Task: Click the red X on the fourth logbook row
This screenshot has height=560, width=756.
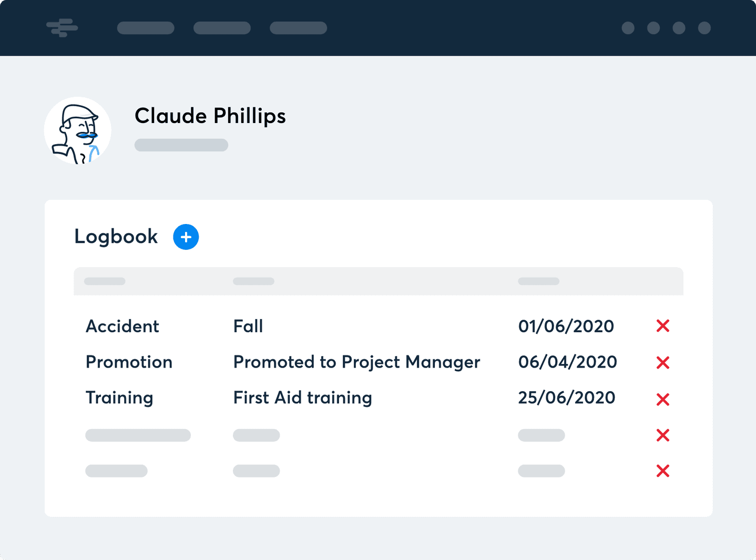Action: coord(663,435)
